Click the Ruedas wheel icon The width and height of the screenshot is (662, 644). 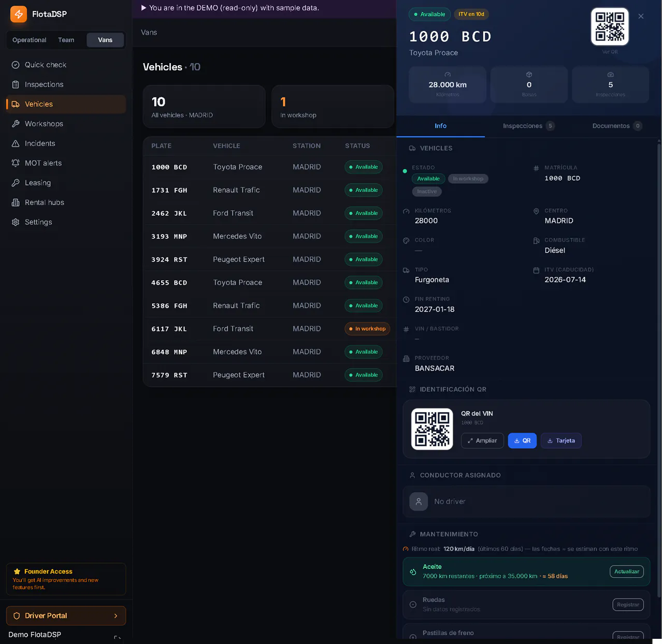(413, 605)
